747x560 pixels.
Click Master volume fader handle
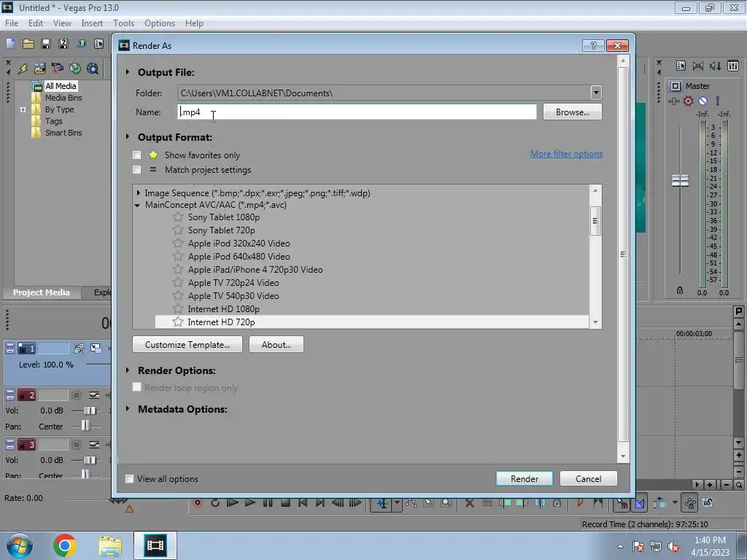(x=680, y=181)
